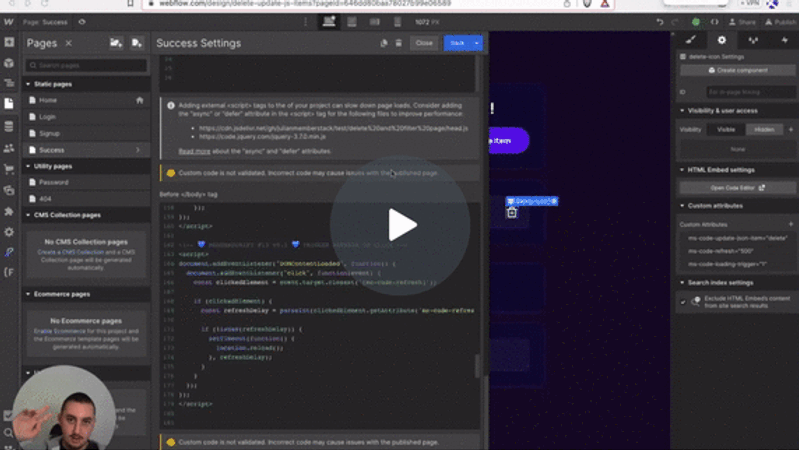Collapse the Static pages section

[28, 84]
